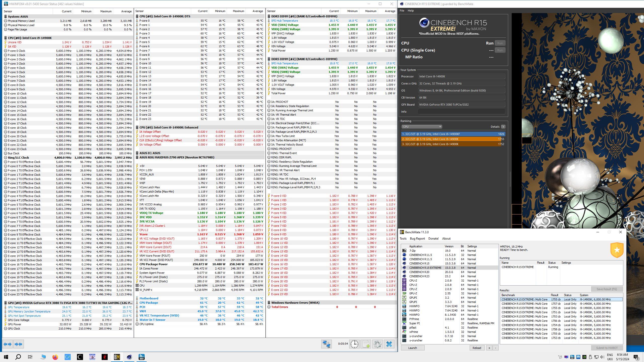Open HWiNFO remote network monitoring
Viewport: 644px width, 362px height.
pyautogui.click(x=326, y=344)
